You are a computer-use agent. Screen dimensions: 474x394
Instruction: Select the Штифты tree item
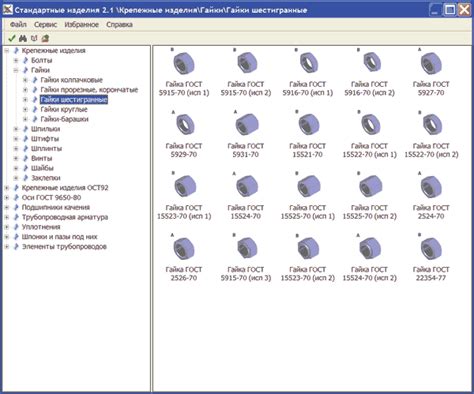click(x=45, y=139)
